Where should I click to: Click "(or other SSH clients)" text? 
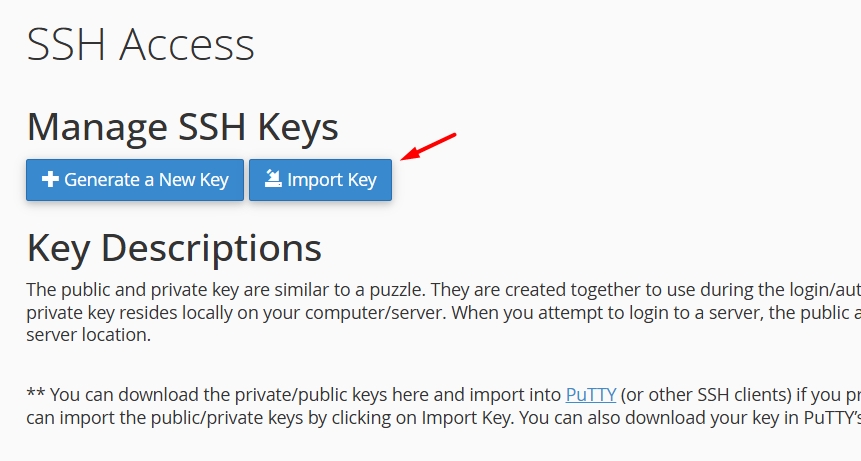[700, 394]
